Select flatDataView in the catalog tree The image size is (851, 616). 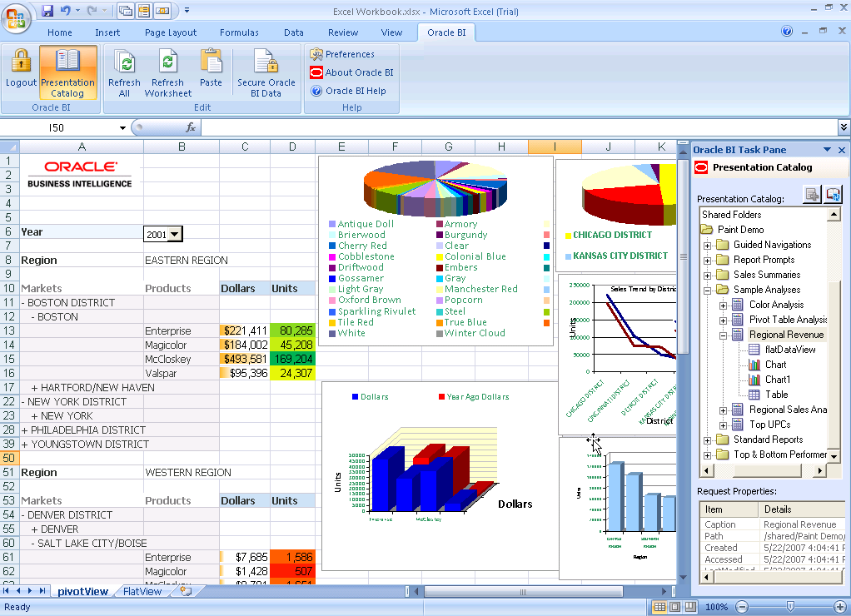(790, 350)
